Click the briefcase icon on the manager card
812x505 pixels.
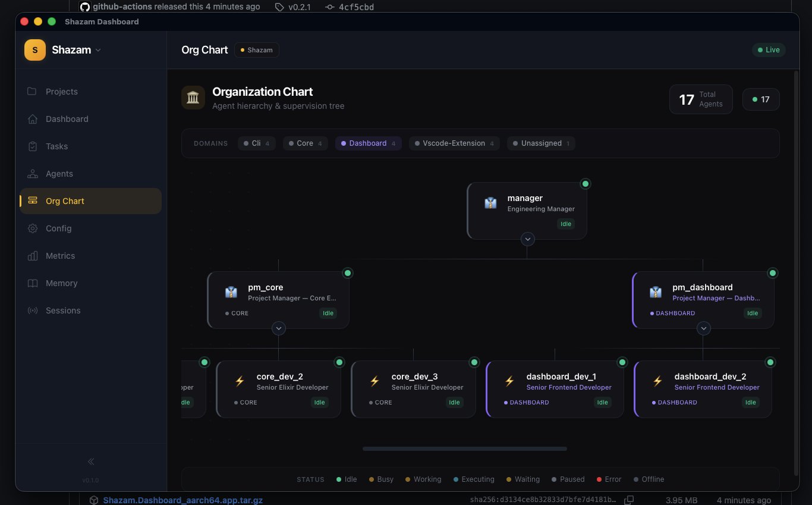490,203
